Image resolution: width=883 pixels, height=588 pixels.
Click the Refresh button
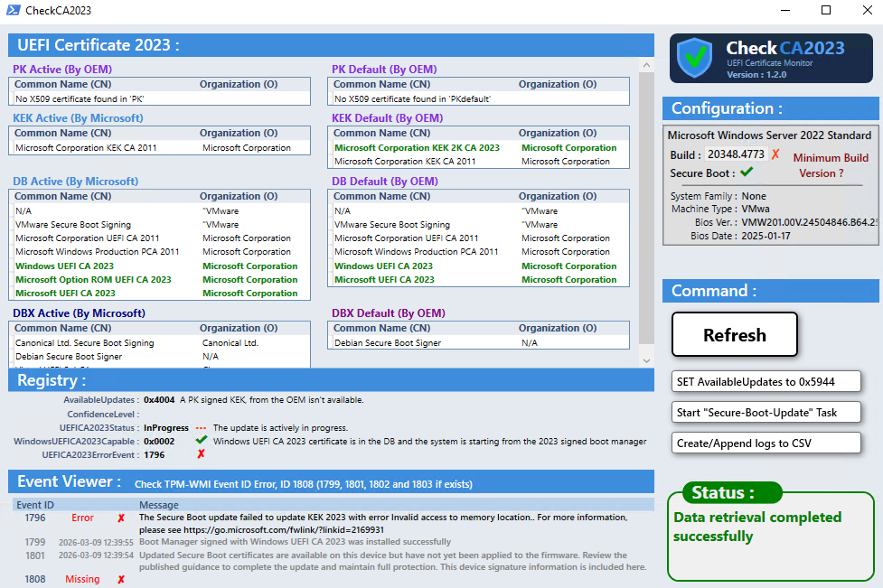pyautogui.click(x=735, y=334)
